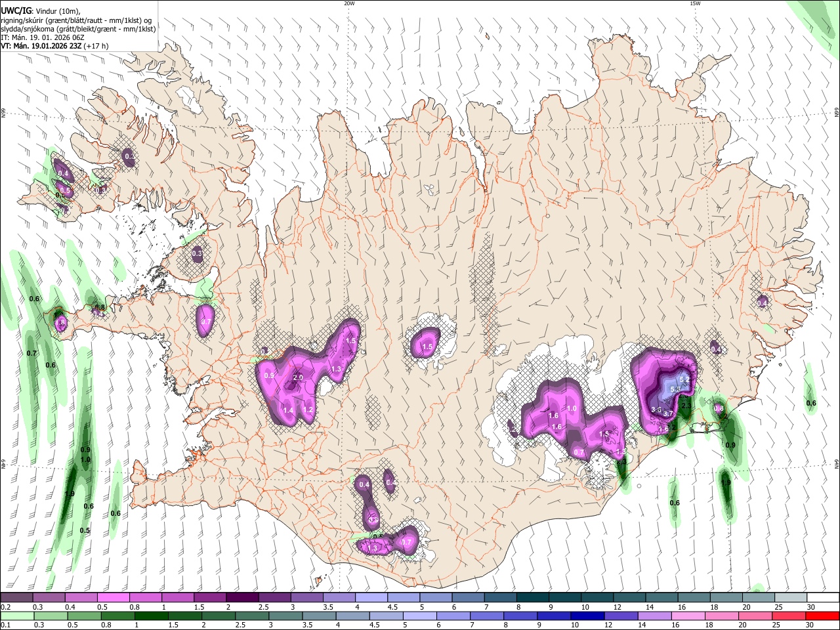Click the '1.4' precipitation value on the map
Image resolution: width=840 pixels, height=630 pixels.
[x=288, y=410]
